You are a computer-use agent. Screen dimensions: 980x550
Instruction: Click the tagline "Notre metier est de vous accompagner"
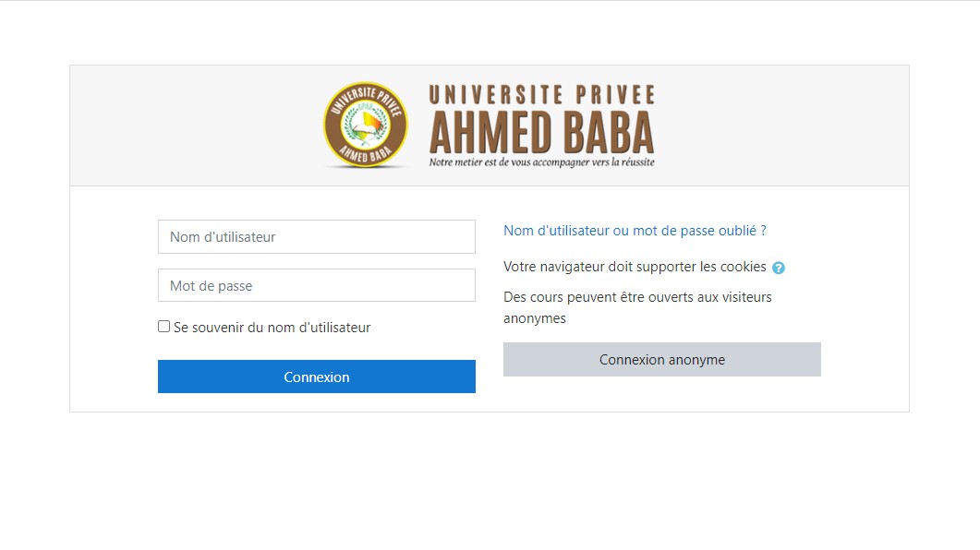pyautogui.click(x=541, y=162)
